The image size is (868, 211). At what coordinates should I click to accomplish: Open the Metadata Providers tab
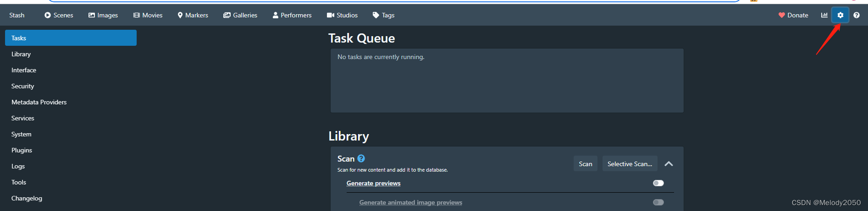pyautogui.click(x=71, y=102)
